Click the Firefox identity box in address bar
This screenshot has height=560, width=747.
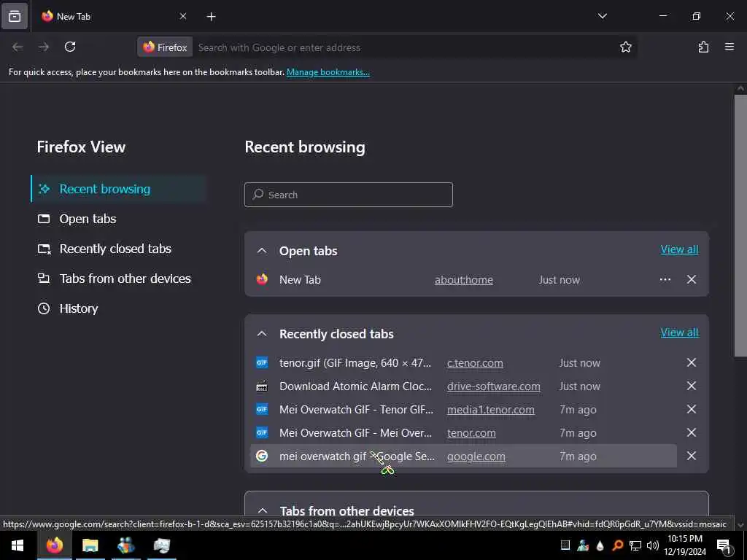coord(165,47)
